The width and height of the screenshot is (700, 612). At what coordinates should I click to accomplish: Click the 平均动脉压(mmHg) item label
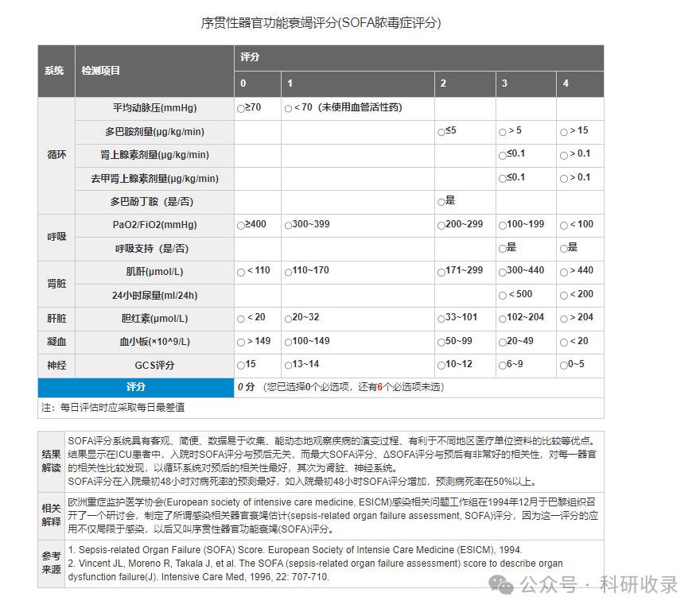coord(154,108)
